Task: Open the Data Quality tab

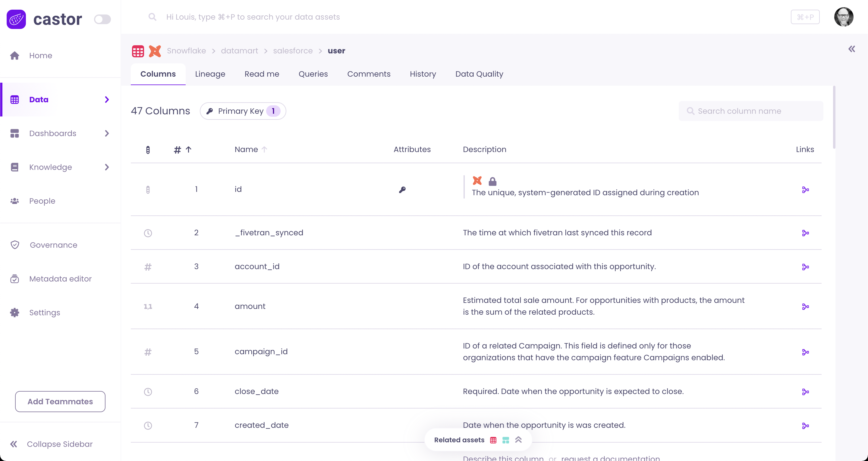Action: 479,74
